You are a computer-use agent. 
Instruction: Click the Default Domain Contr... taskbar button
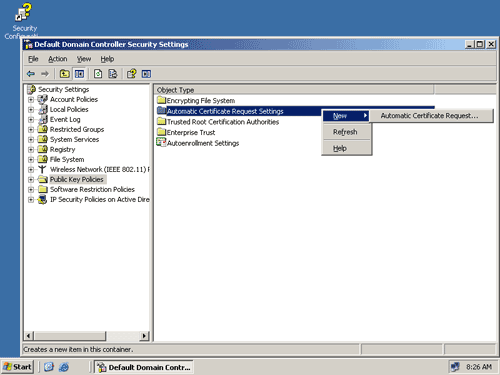pyautogui.click(x=144, y=367)
